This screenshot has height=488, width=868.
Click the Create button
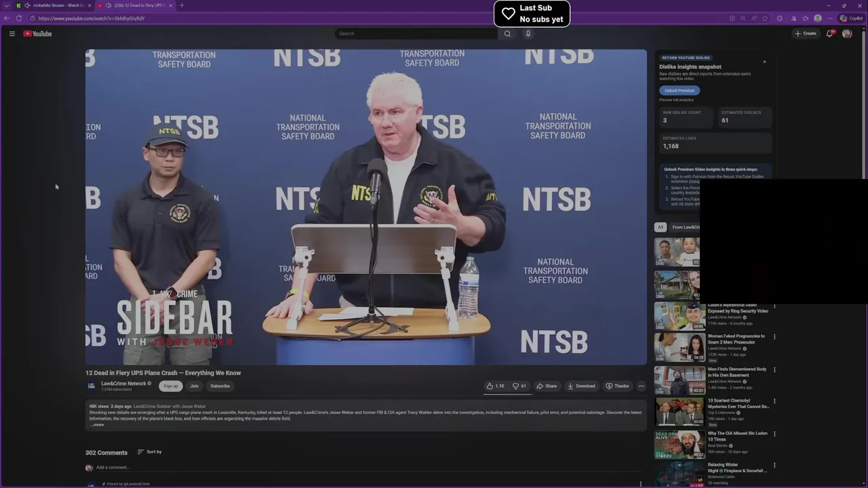click(806, 33)
